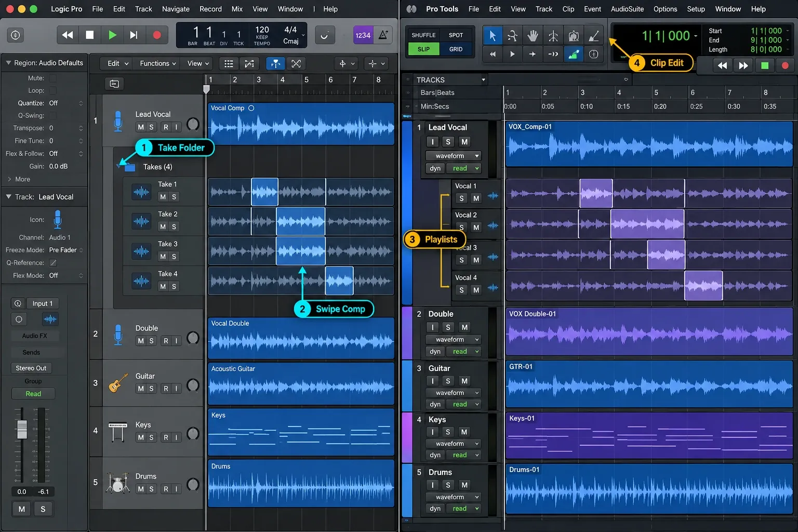This screenshot has width=798, height=532.
Task: Solo Take 4 in the take folder
Action: click(x=174, y=287)
